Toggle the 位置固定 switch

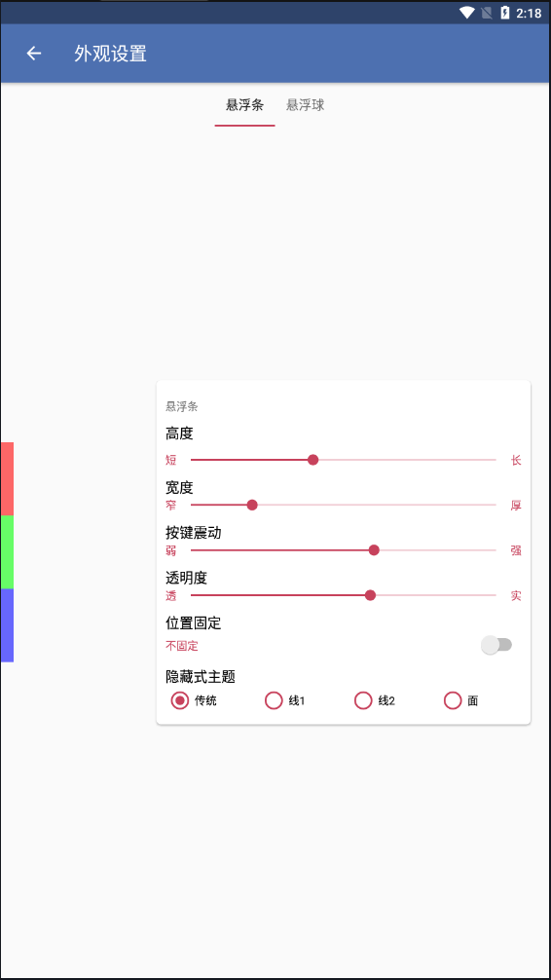(496, 645)
